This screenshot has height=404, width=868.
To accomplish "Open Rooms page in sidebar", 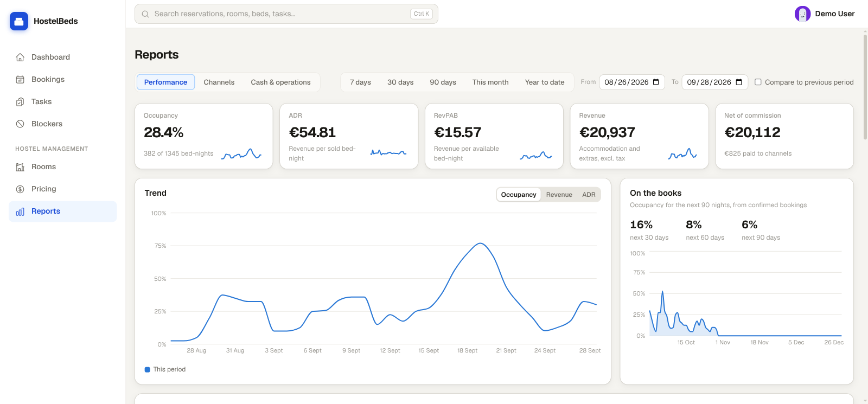I will click(x=62, y=166).
